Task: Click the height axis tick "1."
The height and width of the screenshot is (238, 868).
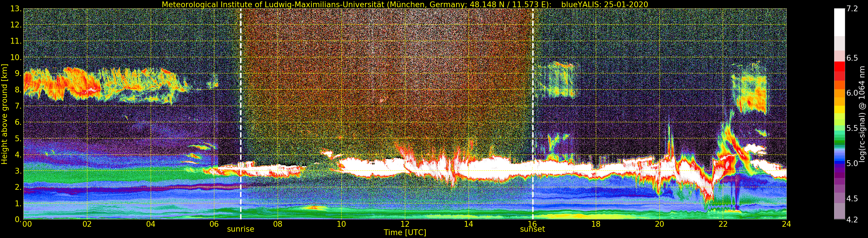Action: [x=18, y=203]
